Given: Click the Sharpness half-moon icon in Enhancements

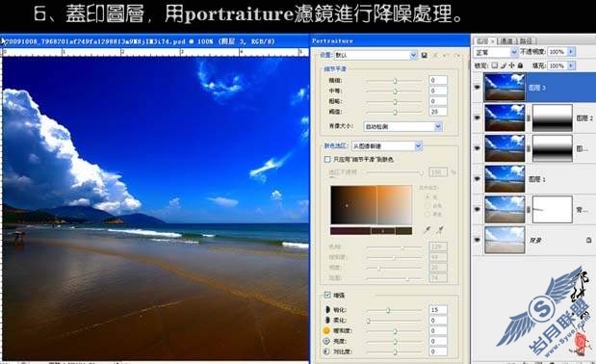Looking at the screenshot, I should point(326,310).
